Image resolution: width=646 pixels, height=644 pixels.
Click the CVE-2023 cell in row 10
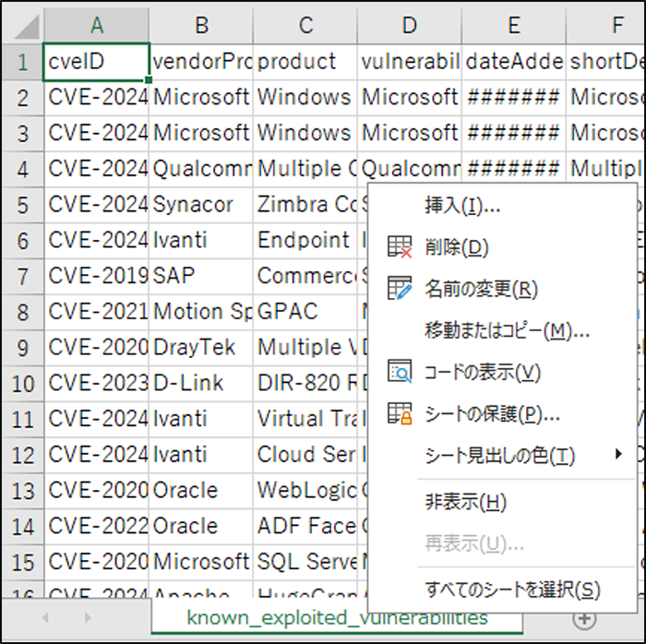pyautogui.click(x=96, y=384)
